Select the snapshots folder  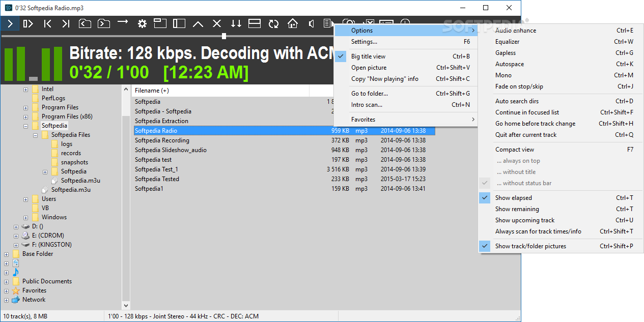(74, 162)
